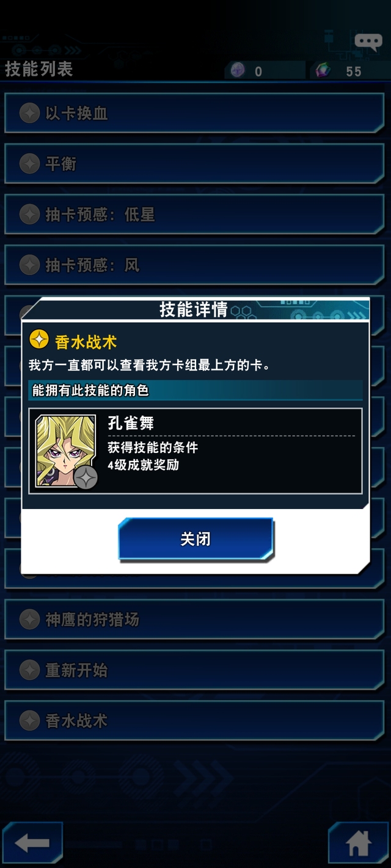Close the skill details with 关闭
The width and height of the screenshot is (391, 868).
pyautogui.click(x=195, y=539)
